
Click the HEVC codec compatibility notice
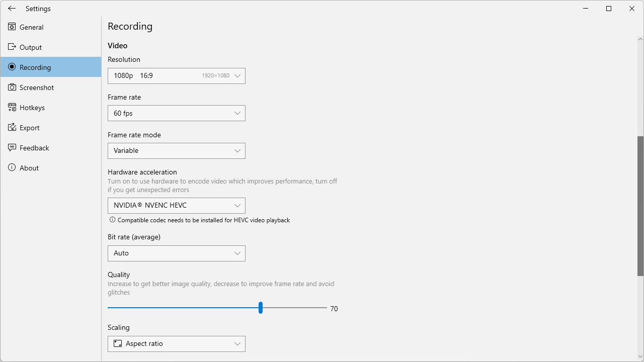200,220
